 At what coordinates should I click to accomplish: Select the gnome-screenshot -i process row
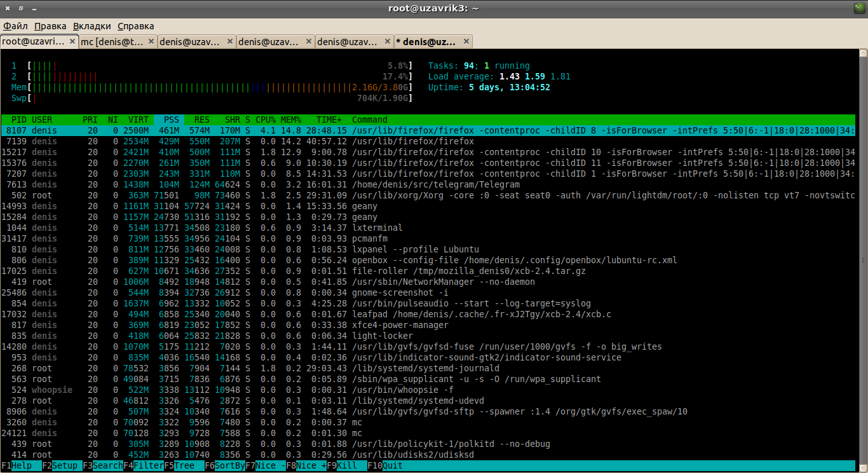[428, 292]
